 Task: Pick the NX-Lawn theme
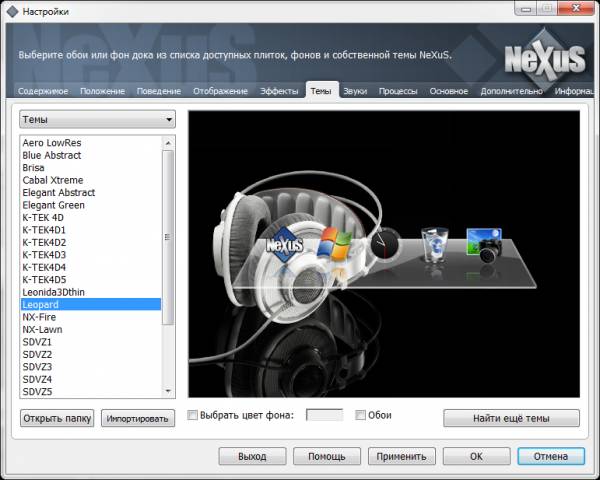91,330
